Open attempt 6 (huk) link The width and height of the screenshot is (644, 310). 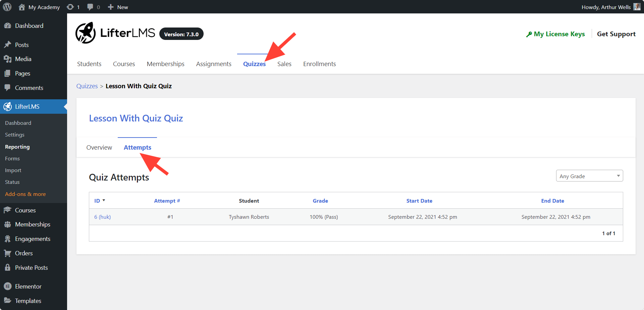[x=102, y=217]
